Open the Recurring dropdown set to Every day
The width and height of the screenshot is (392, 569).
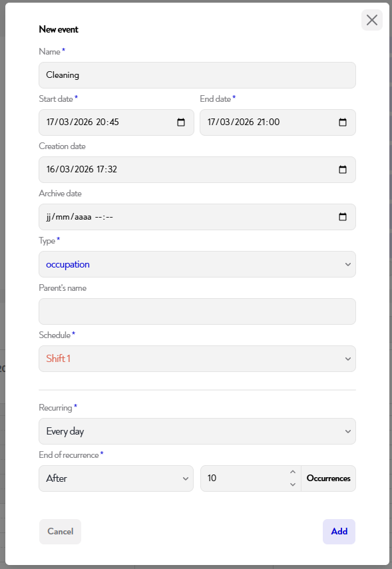pos(197,431)
